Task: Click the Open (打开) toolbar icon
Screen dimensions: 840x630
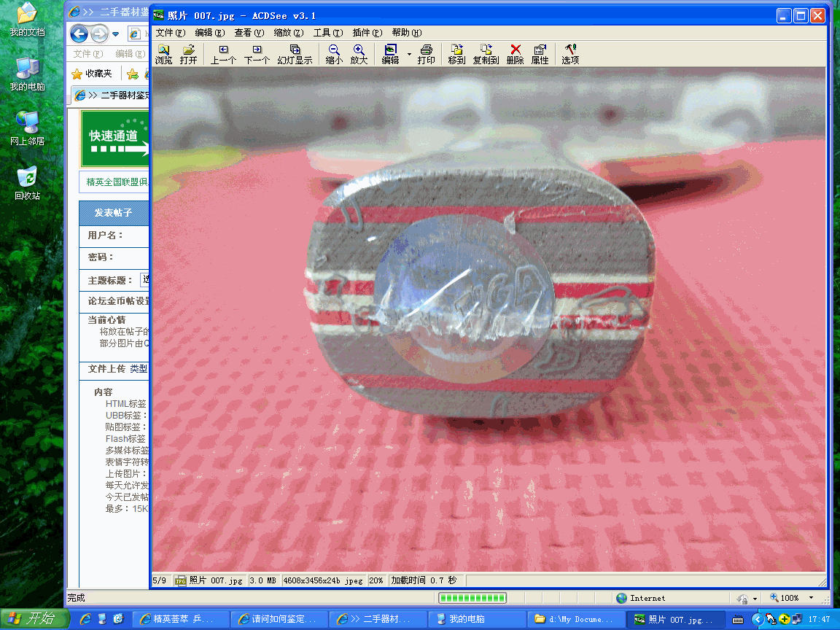Action: point(189,54)
